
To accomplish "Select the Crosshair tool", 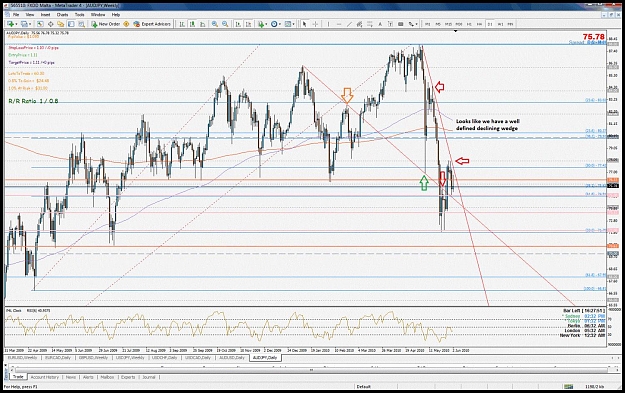I will coord(315,24).
